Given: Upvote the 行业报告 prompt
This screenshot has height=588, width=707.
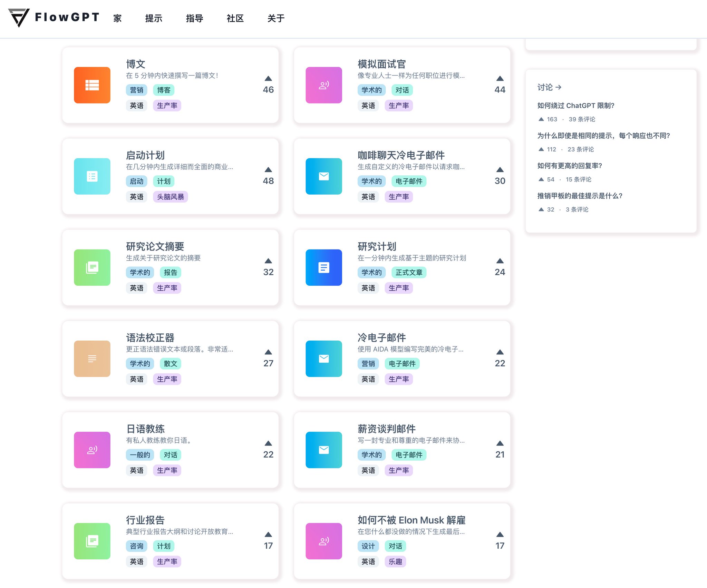Looking at the screenshot, I should click(268, 535).
